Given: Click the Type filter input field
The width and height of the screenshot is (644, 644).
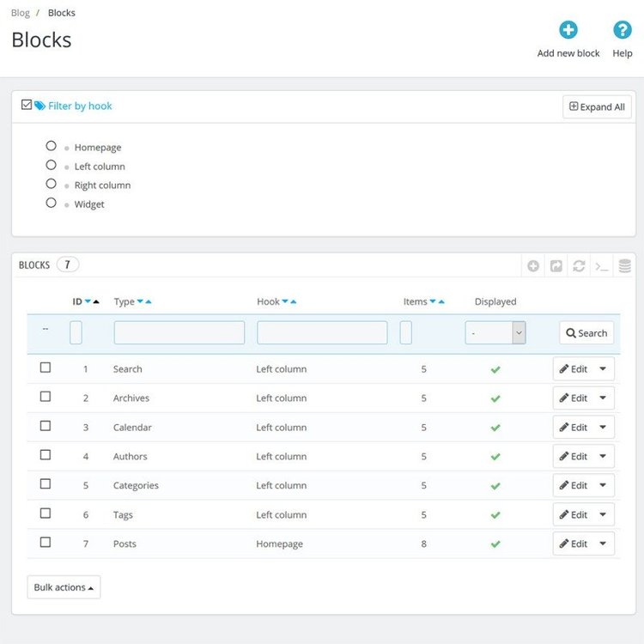Looking at the screenshot, I should (x=179, y=333).
